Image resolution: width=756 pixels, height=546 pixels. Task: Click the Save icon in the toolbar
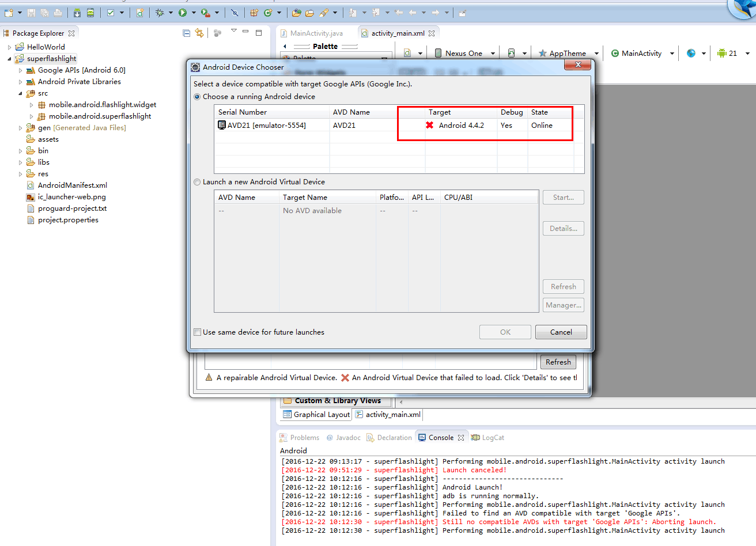[x=31, y=12]
